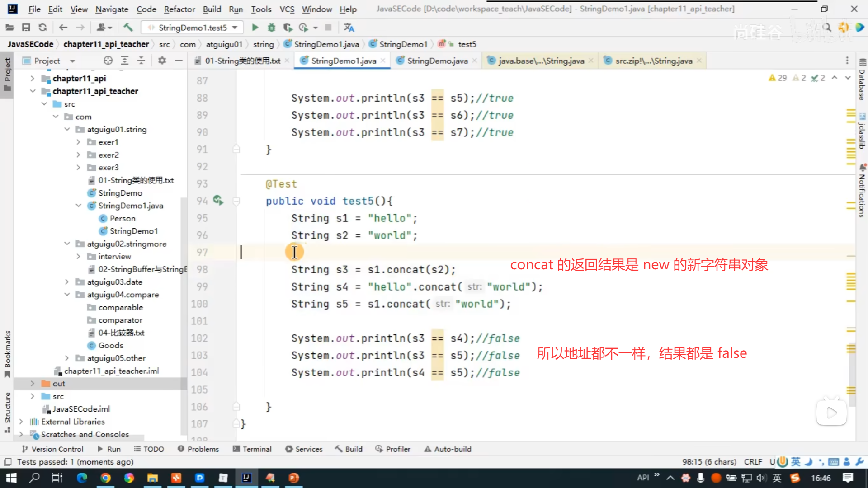The height and width of the screenshot is (488, 868).
Task: Collapse the chapter11_api_teacher module
Action: tap(33, 91)
